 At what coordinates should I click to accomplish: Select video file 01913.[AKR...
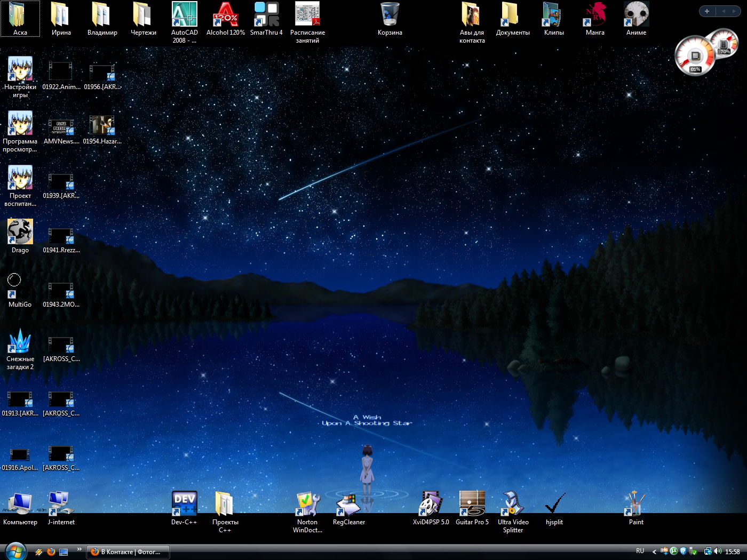tap(20, 404)
